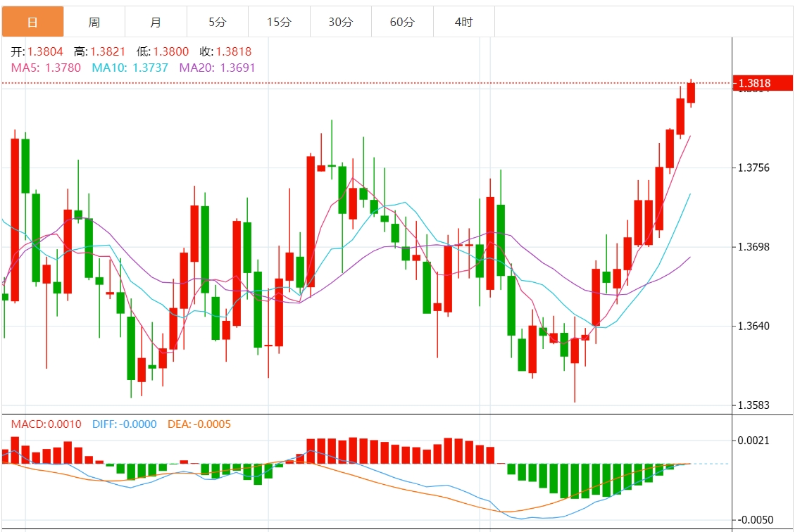Click the opening price value 1.3804
The image size is (800, 532).
[x=45, y=51]
